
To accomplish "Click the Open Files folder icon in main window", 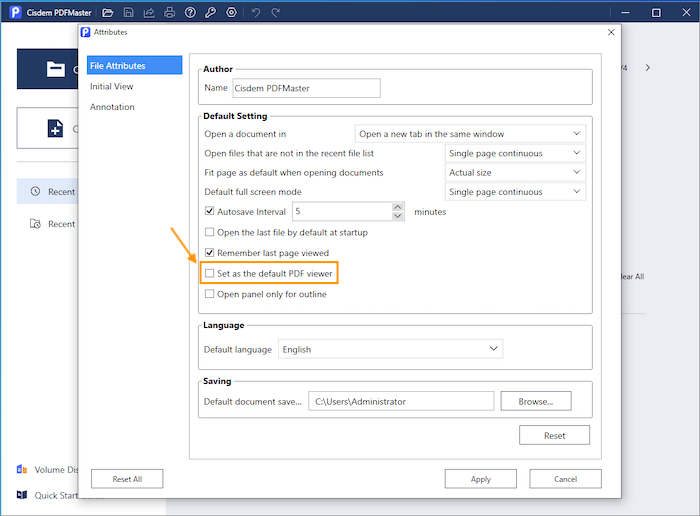I will [x=56, y=69].
